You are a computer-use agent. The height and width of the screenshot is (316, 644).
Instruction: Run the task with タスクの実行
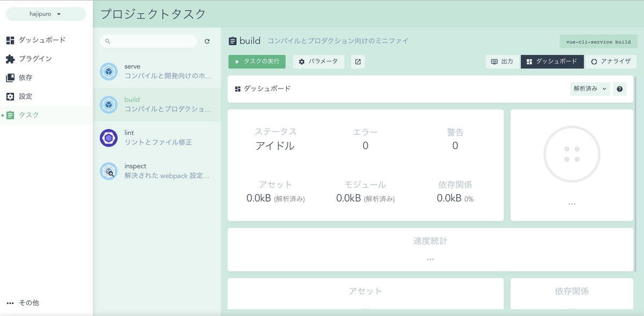[x=257, y=62]
